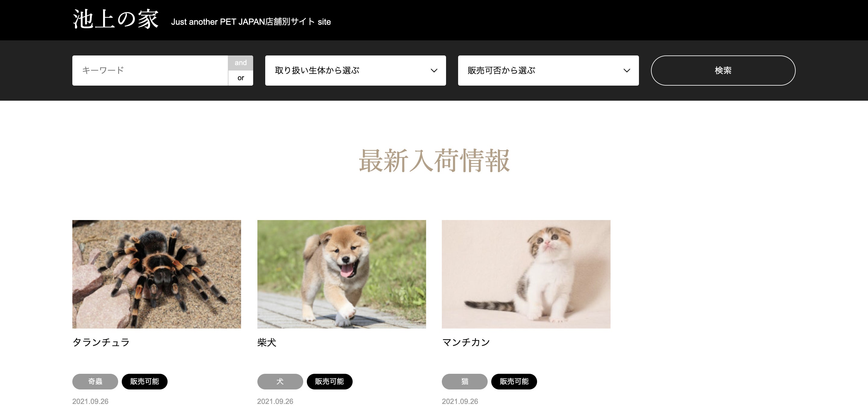Open the 柴犬 listing title
The image size is (868, 419).
(266, 342)
